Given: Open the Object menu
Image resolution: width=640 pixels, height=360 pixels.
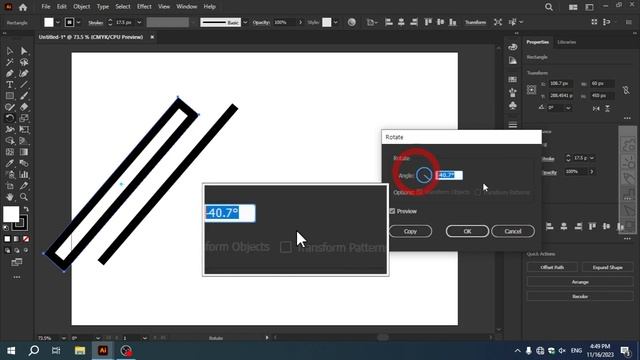Looking at the screenshot, I should point(82,7).
